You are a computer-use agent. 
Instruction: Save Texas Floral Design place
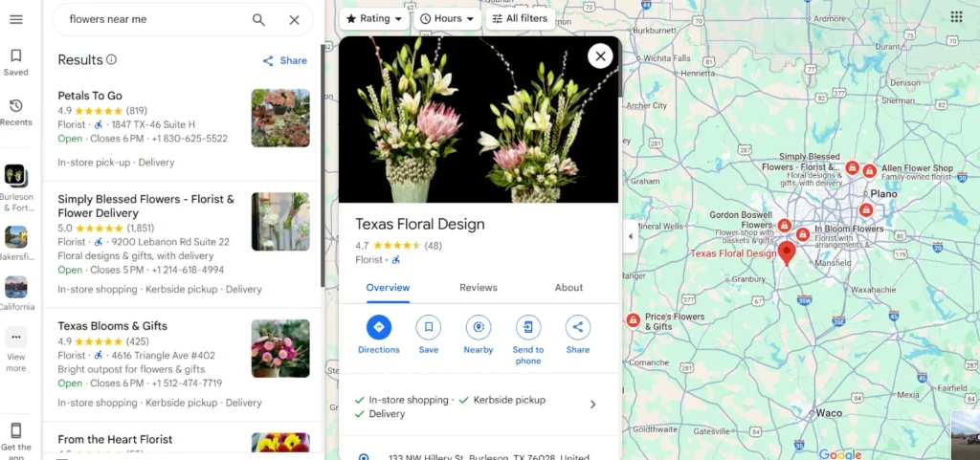point(428,328)
